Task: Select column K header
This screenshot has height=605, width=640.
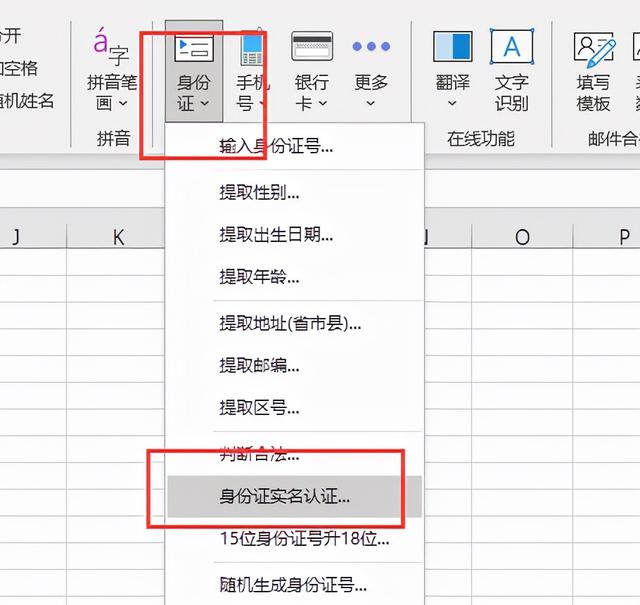Action: pyautogui.click(x=116, y=236)
